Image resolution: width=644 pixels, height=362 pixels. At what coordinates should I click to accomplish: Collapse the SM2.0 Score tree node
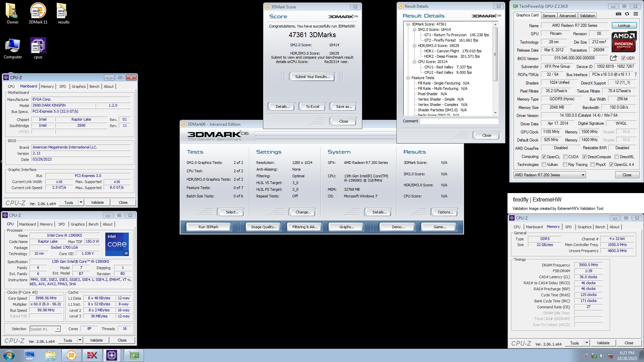(415, 29)
